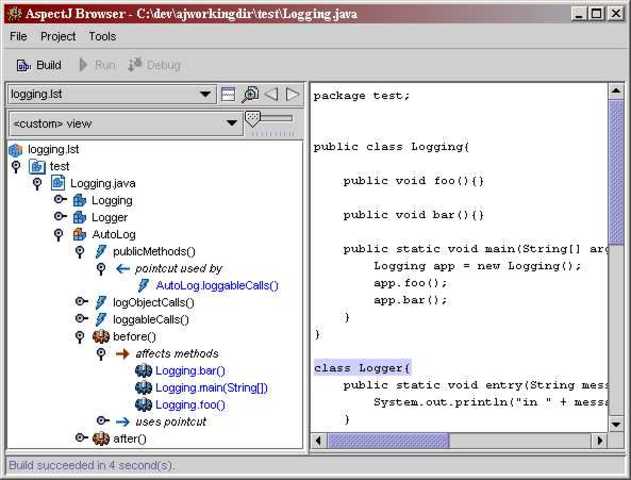
Task: Collapse the publicMethods() pointcut node
Action: (80, 252)
